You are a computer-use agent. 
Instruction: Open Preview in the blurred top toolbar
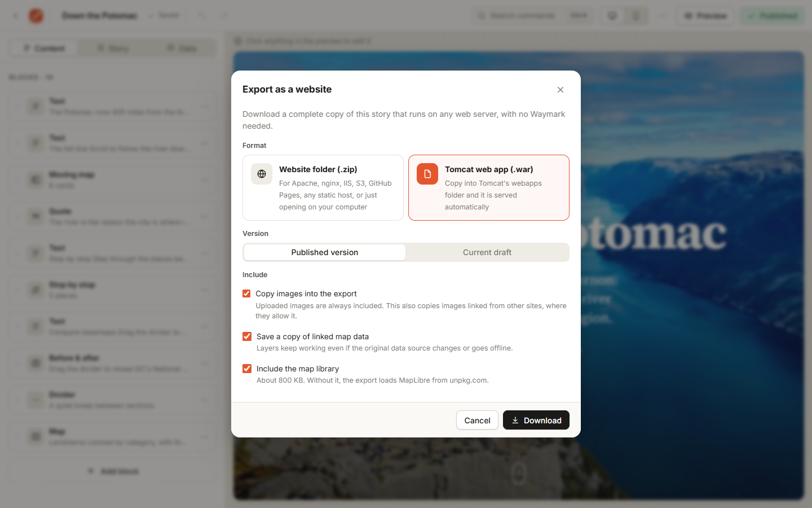(x=705, y=16)
